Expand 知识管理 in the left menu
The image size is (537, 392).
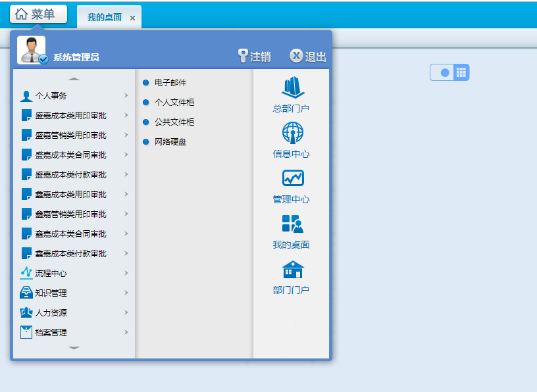51,293
